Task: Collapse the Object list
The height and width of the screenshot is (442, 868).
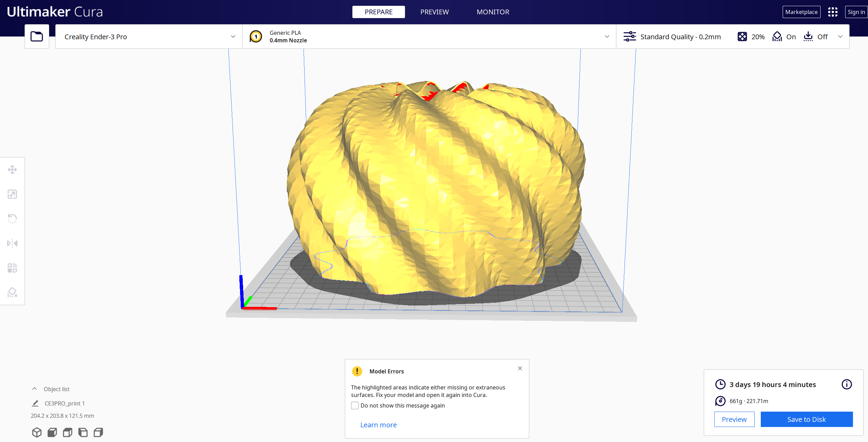Action: click(34, 389)
